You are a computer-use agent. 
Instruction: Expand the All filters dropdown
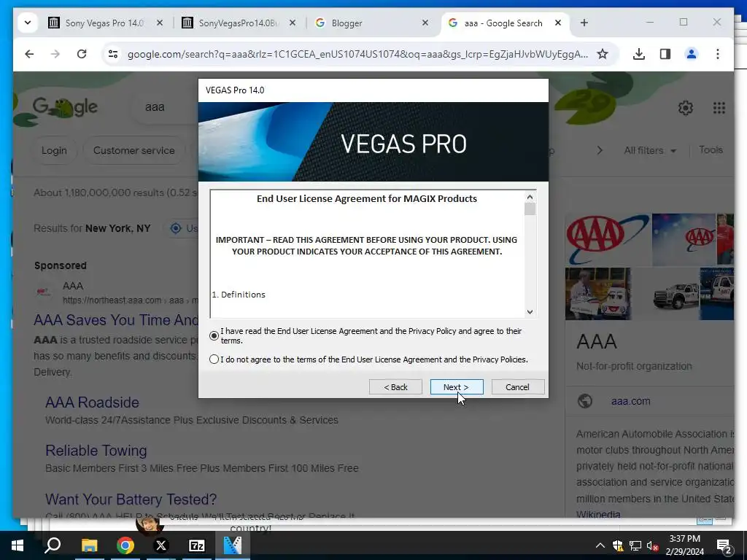650,150
